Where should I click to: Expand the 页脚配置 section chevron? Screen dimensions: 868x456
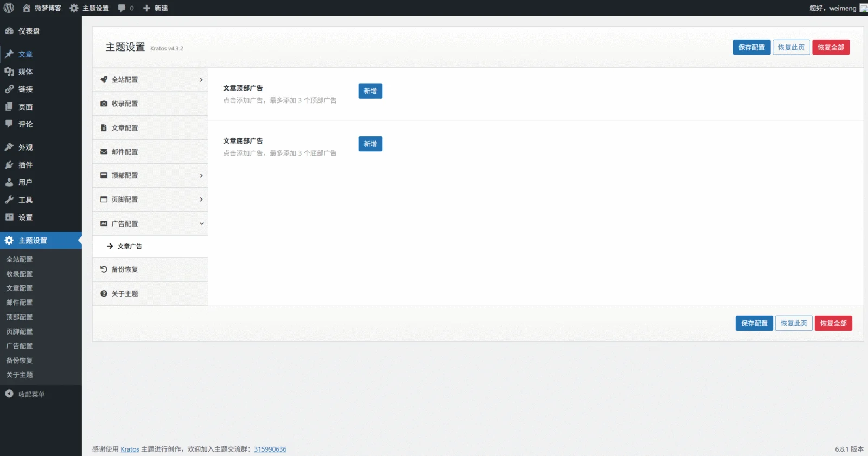[201, 200]
